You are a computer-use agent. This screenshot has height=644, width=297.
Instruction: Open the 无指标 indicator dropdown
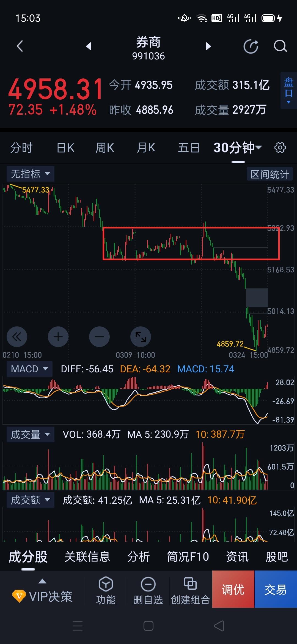pyautogui.click(x=30, y=174)
